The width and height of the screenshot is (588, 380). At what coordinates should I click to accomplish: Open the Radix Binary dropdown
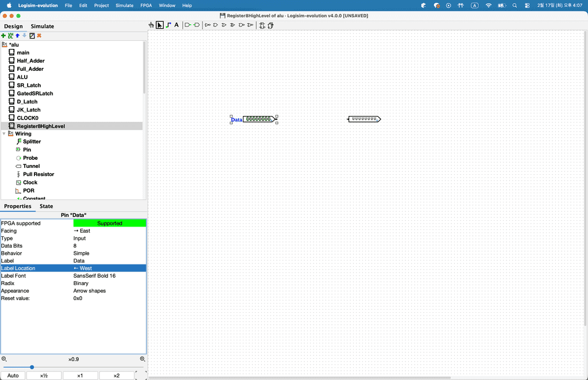109,283
